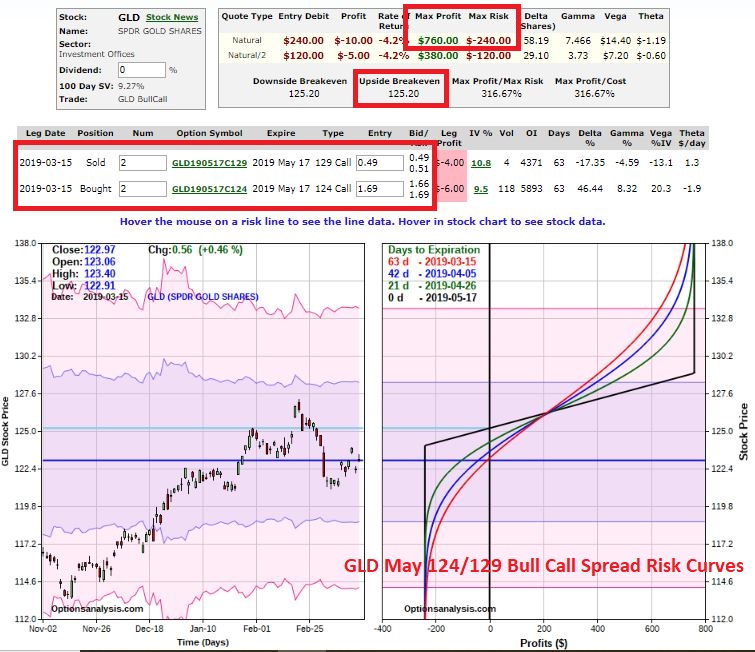This screenshot has width=755, height=652.
Task: Open option symbol GLD190517C129 link
Action: (x=209, y=163)
